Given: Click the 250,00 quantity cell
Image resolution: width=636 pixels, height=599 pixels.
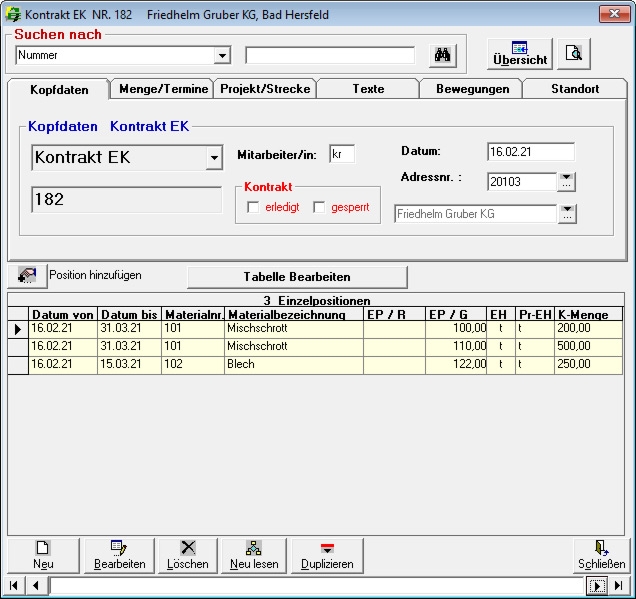Looking at the screenshot, I should pyautogui.click(x=588, y=364).
